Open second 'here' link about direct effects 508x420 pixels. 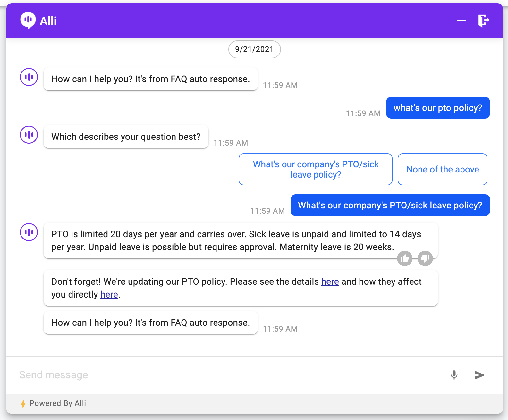(x=109, y=294)
